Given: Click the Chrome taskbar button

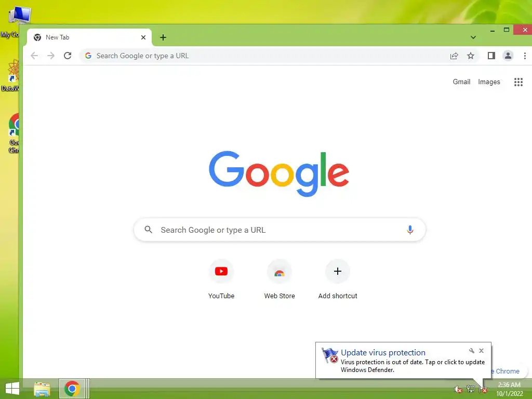Looking at the screenshot, I should tap(72, 389).
